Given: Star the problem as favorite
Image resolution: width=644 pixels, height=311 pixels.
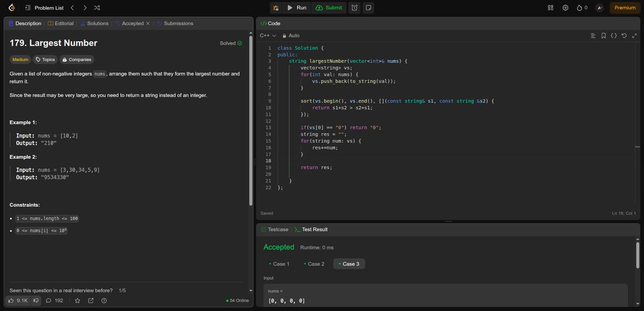Looking at the screenshot, I should click(x=77, y=301).
